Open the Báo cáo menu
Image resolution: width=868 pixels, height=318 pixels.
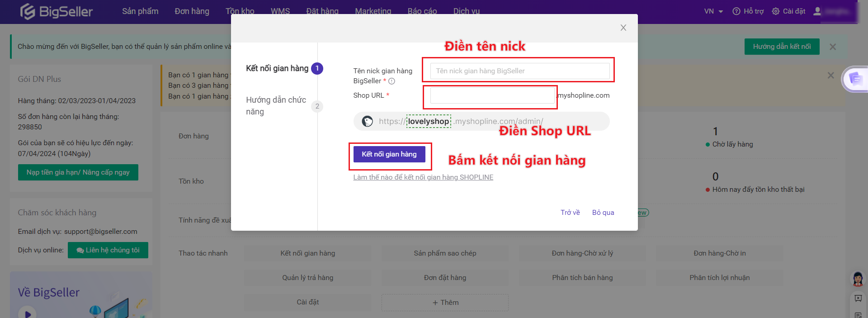422,11
